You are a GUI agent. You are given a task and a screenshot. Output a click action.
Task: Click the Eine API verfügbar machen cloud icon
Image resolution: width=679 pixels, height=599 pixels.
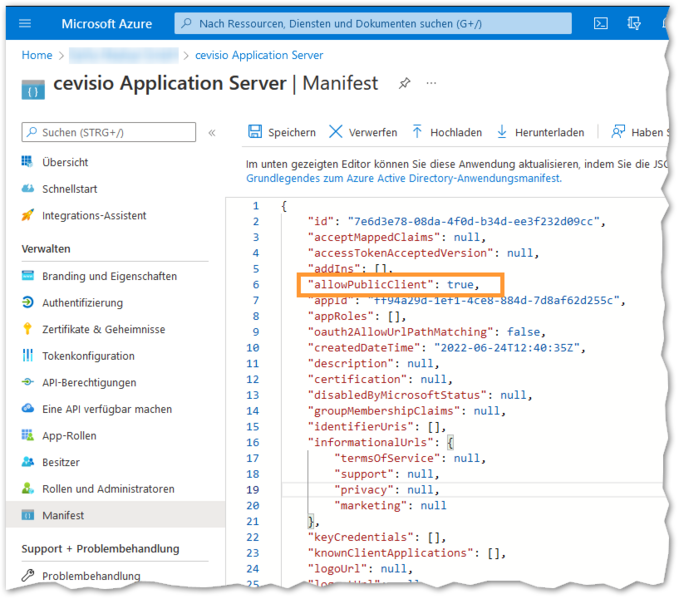tap(28, 408)
